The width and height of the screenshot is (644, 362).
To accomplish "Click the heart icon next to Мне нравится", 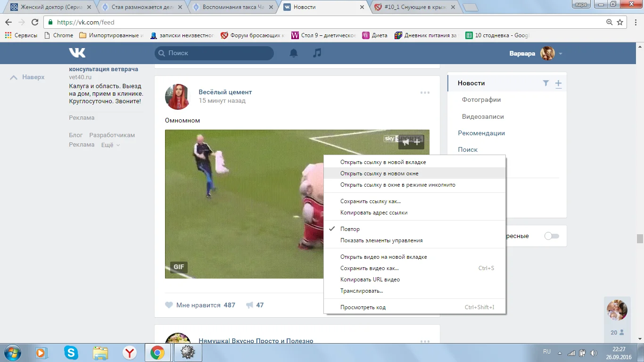I will tap(169, 305).
